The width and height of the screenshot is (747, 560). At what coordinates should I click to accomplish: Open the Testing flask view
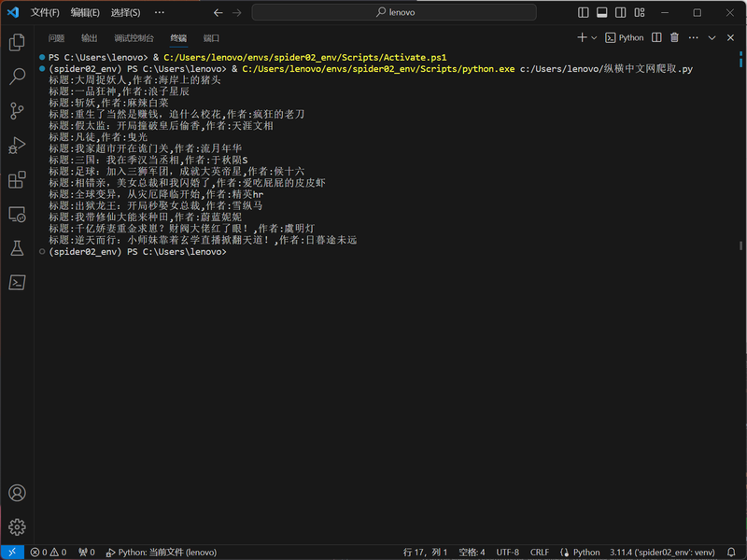tap(17, 248)
